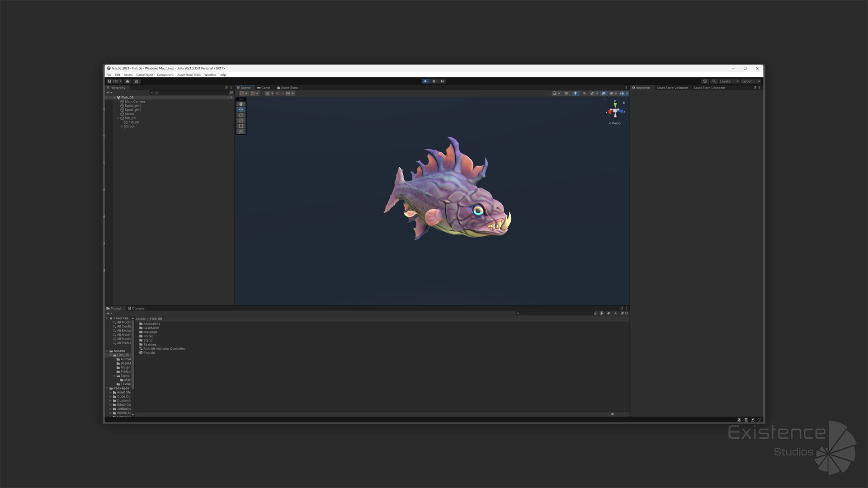Screen dimensions: 868x488
Task: Open Project panel three-dot options menu
Action: 626,308
